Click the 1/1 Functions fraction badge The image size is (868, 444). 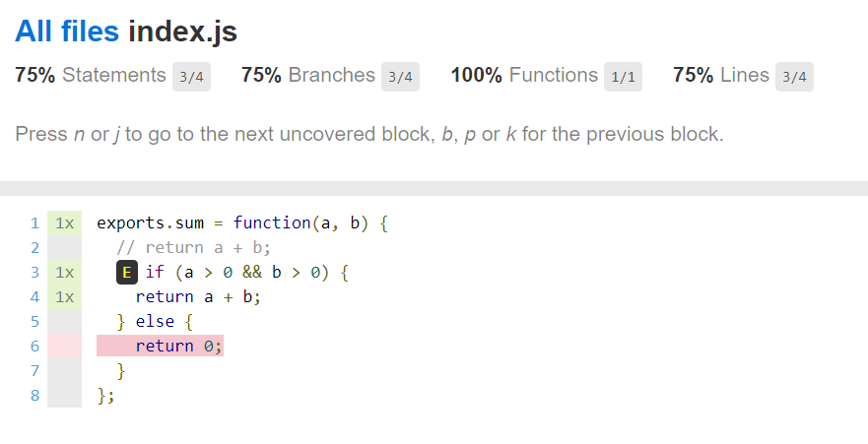click(x=623, y=77)
